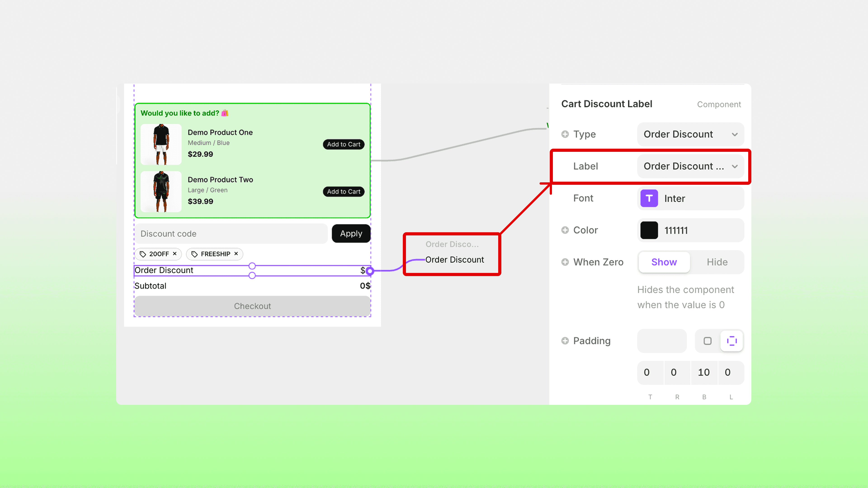868x488 pixels.
Task: Add Demo Product One to cart
Action: tap(343, 144)
